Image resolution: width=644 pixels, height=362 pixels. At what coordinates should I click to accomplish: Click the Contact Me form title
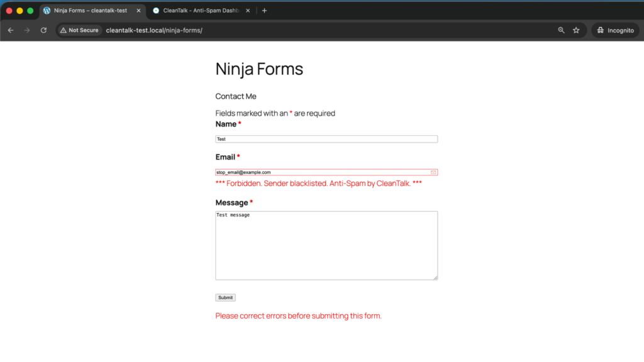click(236, 96)
